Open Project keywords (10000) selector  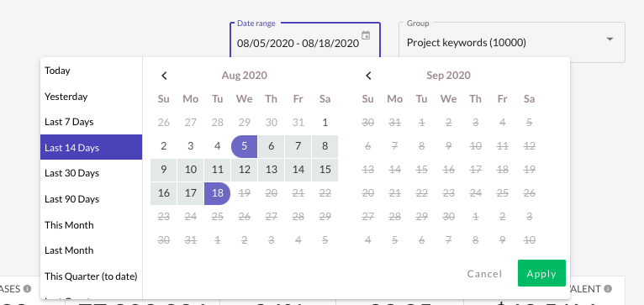512,42
